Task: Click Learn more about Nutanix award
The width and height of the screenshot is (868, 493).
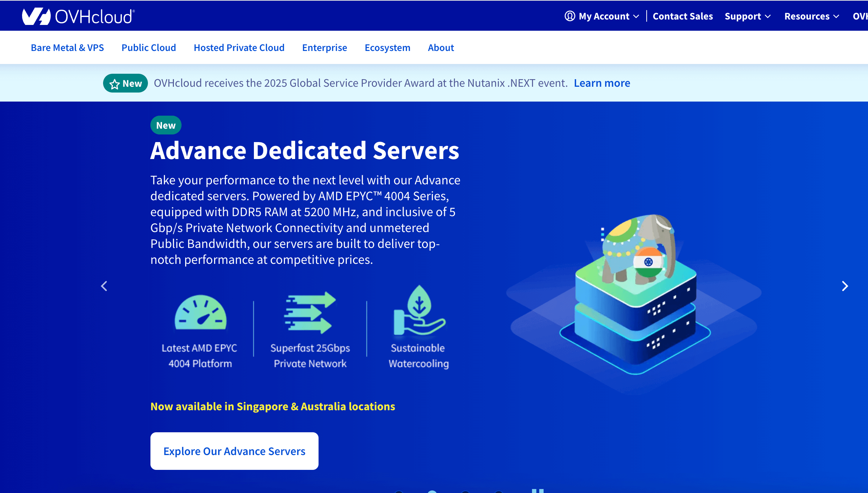Action: [x=602, y=83]
